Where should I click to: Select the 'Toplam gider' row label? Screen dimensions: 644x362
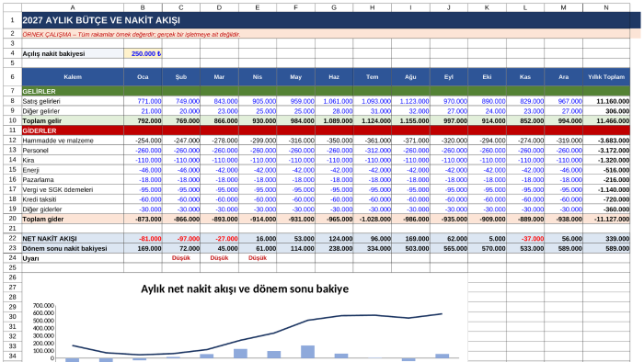(x=73, y=219)
